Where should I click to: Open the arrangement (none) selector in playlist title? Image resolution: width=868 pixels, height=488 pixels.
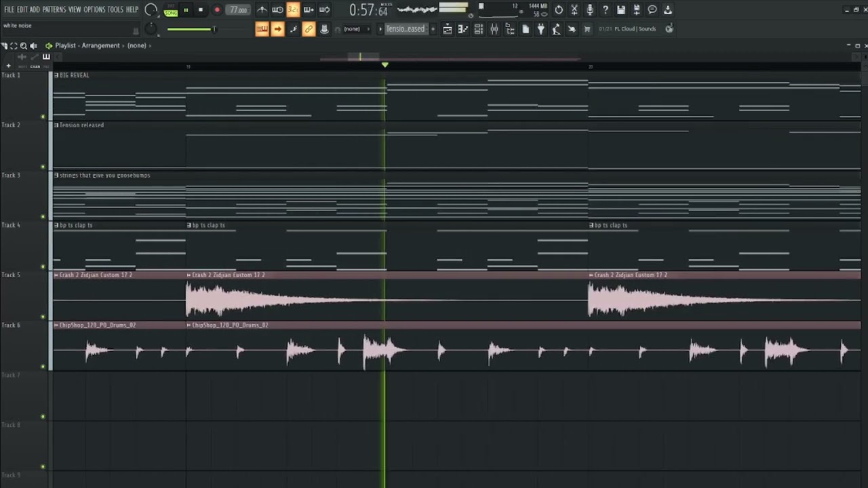[137, 45]
